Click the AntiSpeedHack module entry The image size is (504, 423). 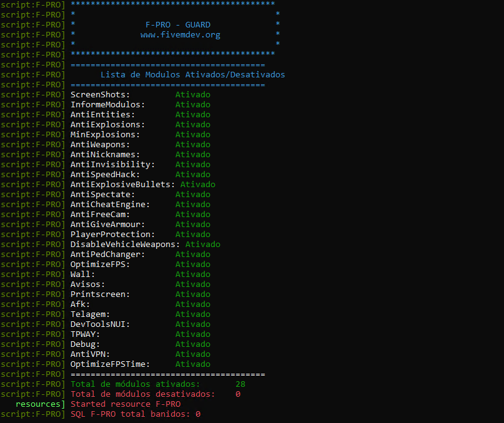(105, 175)
